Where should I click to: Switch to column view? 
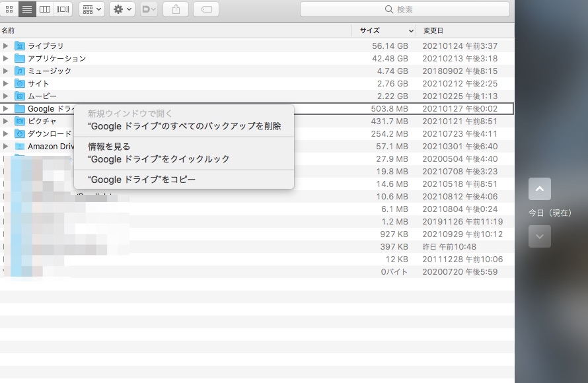[x=45, y=9]
